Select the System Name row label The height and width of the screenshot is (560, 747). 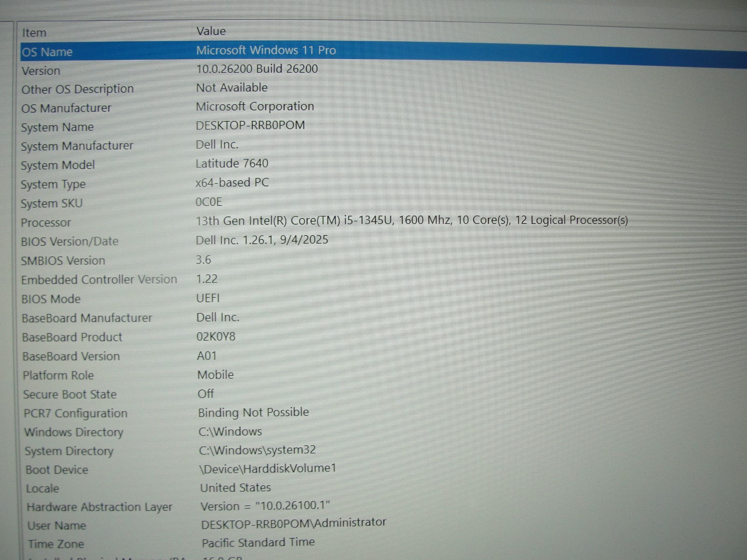click(57, 127)
